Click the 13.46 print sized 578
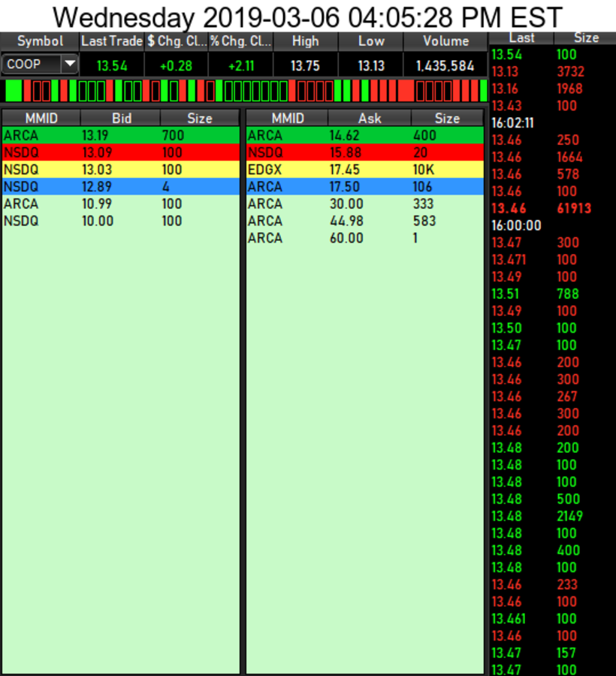The image size is (616, 676). (553, 174)
